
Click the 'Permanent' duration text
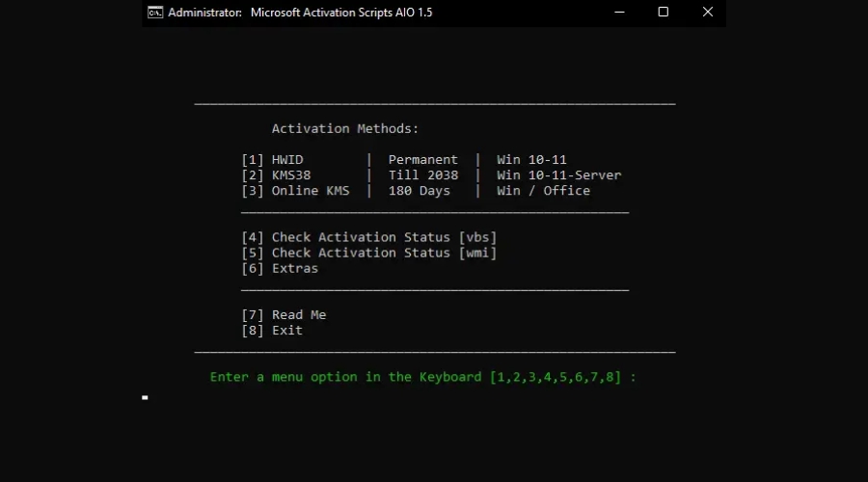[x=423, y=159]
